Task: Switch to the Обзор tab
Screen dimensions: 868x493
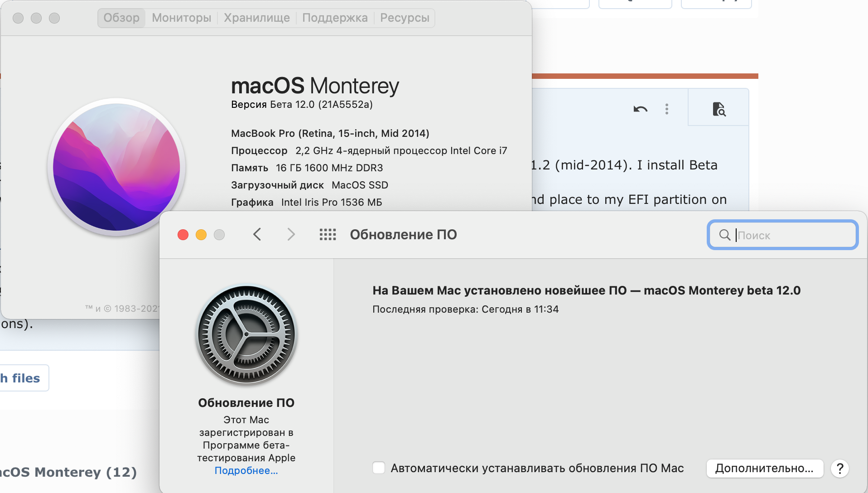Action: click(x=121, y=18)
